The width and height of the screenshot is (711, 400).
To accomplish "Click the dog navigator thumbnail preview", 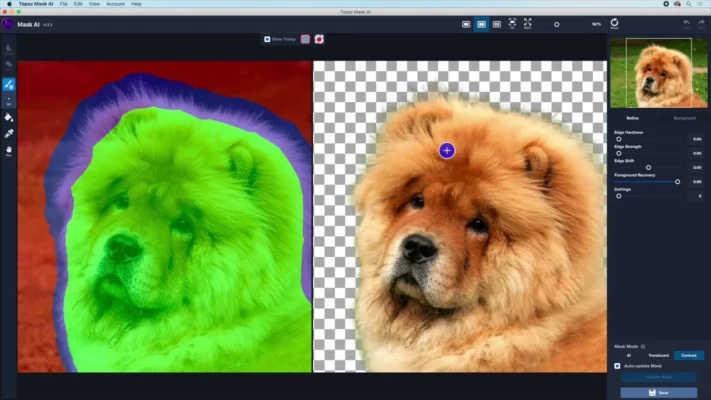I will [x=658, y=73].
